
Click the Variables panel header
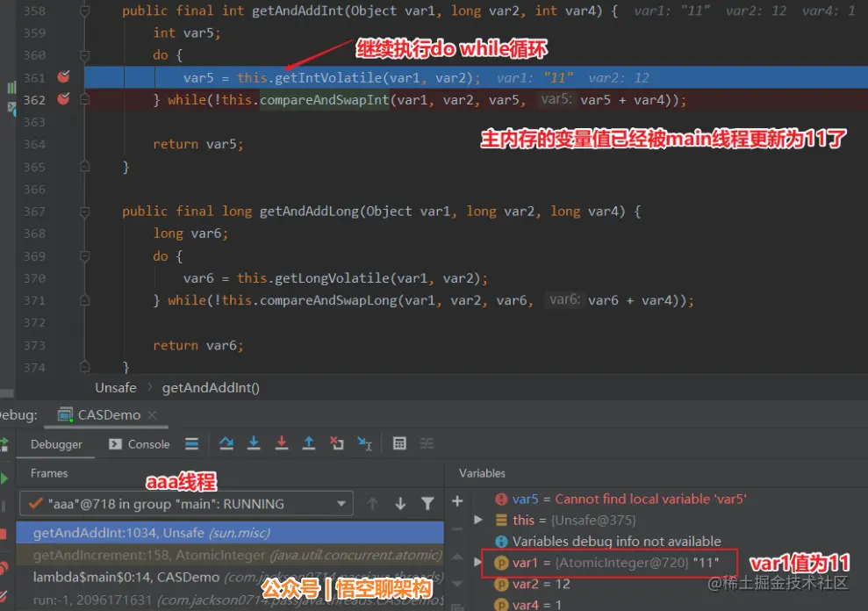tap(482, 473)
